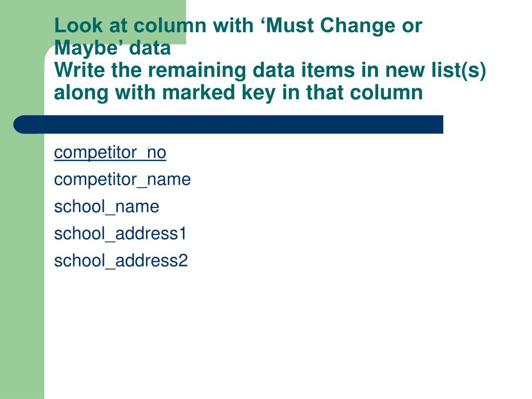The image size is (532, 399).
Task: Select the school_name list item
Action: (107, 207)
